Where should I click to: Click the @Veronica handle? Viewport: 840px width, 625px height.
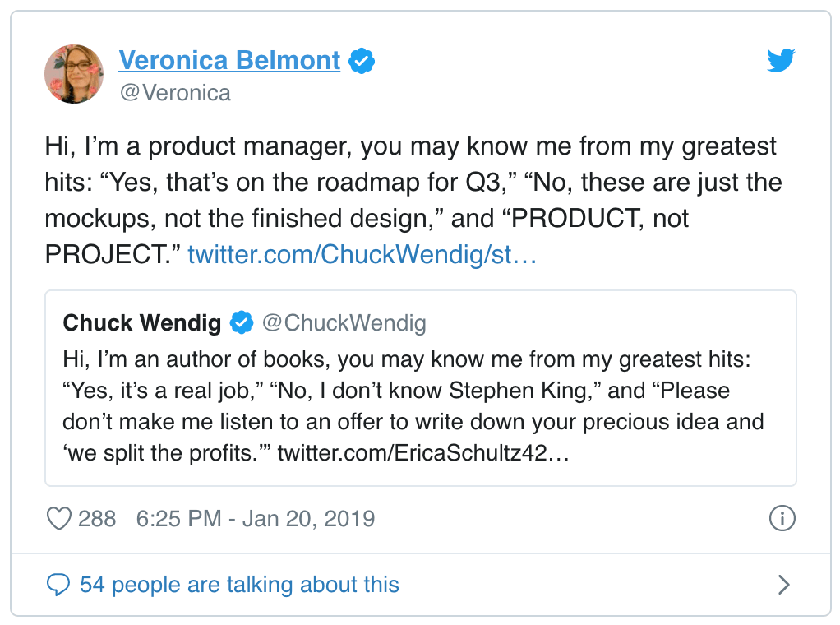click(175, 93)
